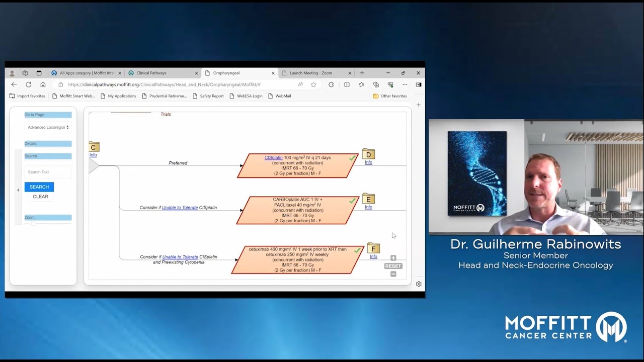Click the address bar URL
Screen dimensions: 644x362
(x=164, y=84)
